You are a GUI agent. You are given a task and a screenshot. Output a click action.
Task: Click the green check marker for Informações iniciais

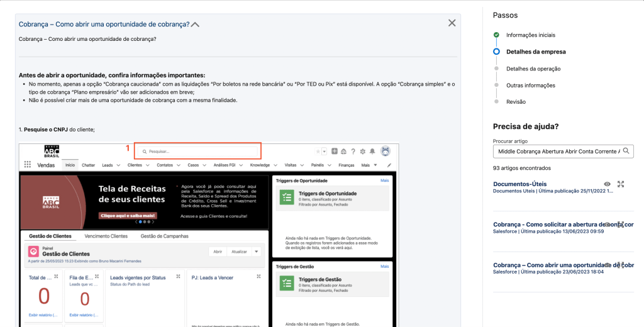click(496, 35)
